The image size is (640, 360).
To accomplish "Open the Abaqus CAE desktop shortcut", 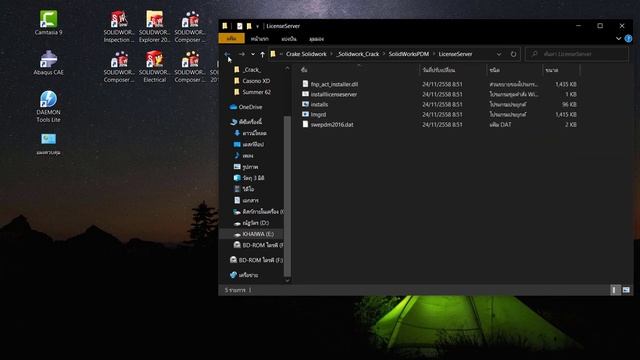I will pos(49,62).
